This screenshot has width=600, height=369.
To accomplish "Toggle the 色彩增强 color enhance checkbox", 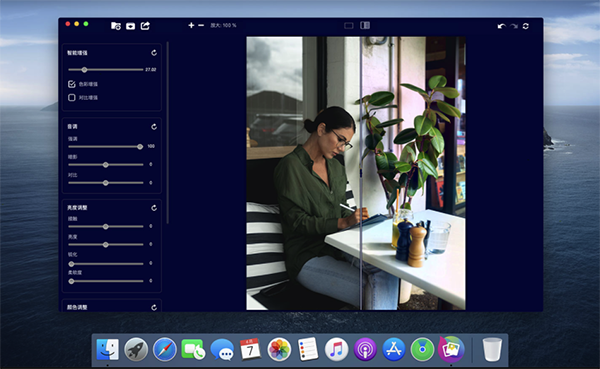I will [72, 84].
